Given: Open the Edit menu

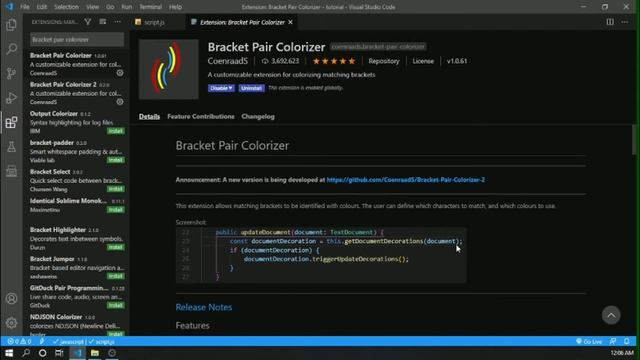Looking at the screenshot, I should (x=42, y=7).
